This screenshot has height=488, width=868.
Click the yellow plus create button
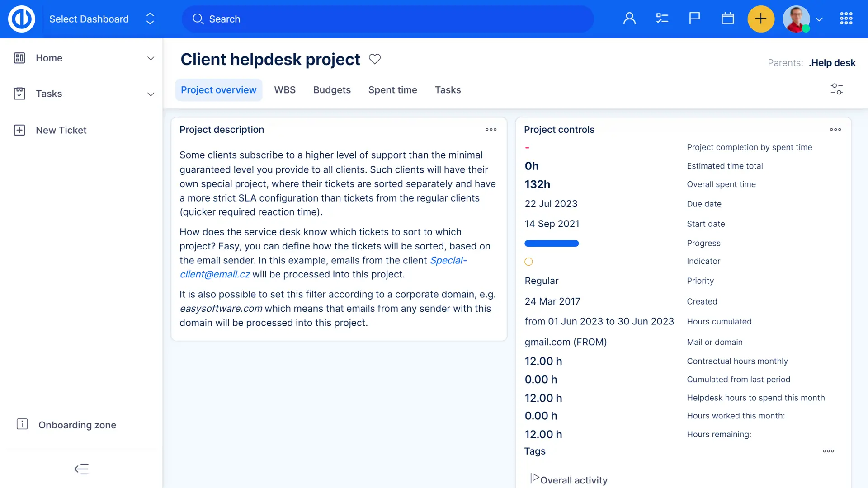point(761,19)
